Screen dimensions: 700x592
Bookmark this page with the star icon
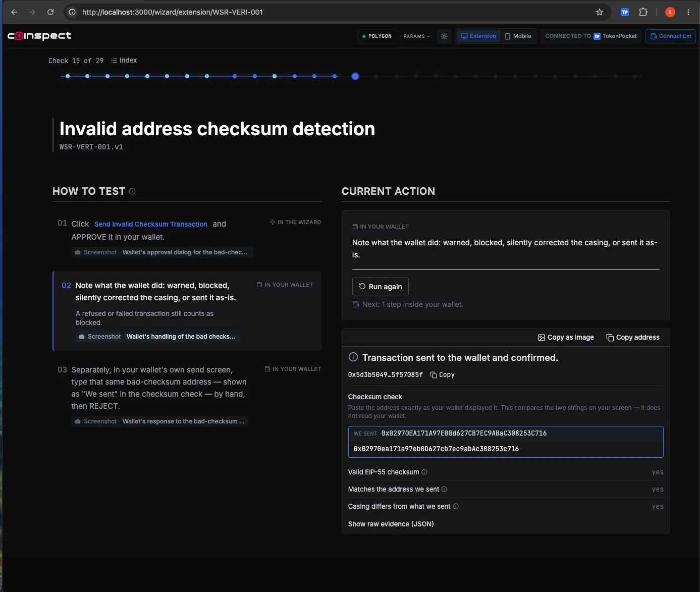click(x=600, y=12)
